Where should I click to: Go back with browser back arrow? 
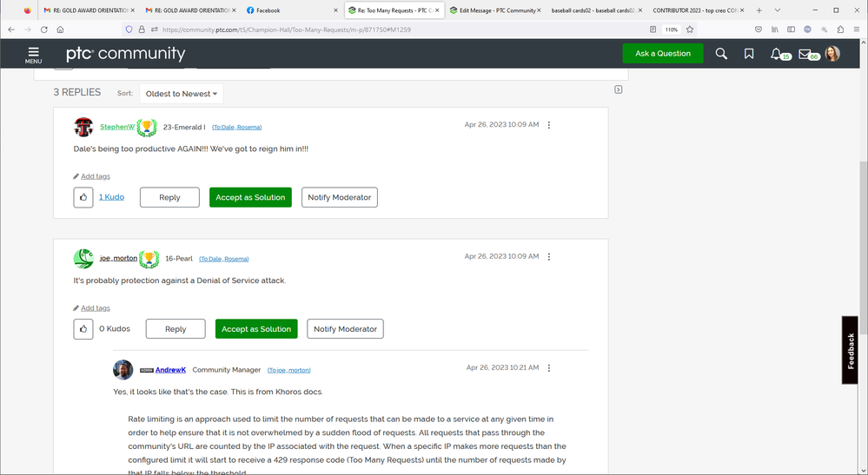[11, 30]
